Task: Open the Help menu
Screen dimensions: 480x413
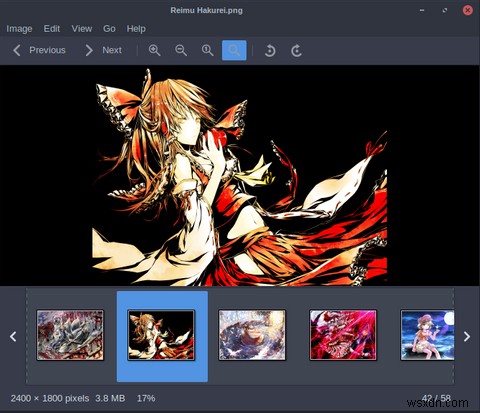Action: click(x=136, y=29)
